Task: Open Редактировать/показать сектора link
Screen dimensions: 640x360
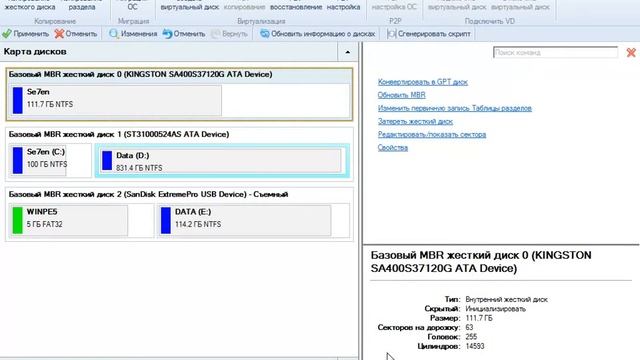Action: pyautogui.click(x=432, y=134)
